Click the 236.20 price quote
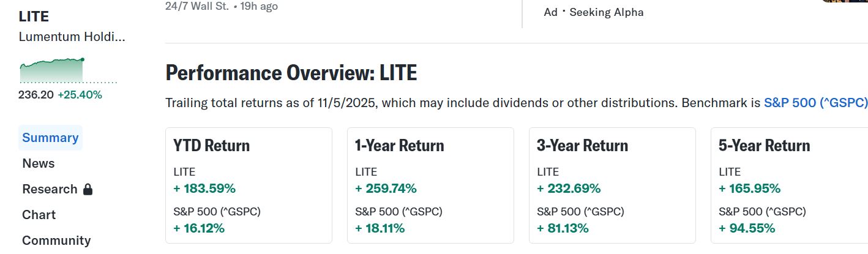 (36, 95)
